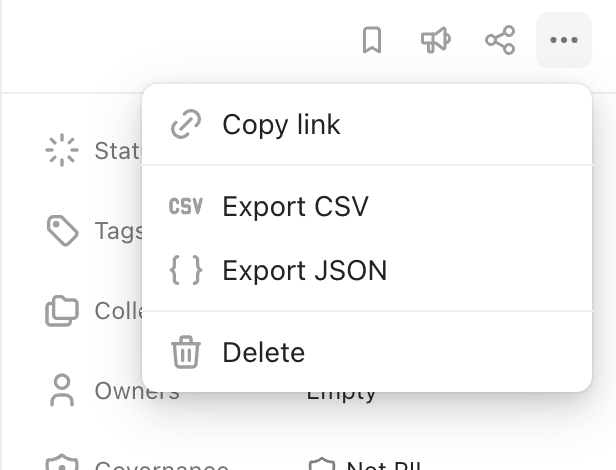Click the chain link icon beside Copy link
Screen dimensions: 616x470
[186, 124]
